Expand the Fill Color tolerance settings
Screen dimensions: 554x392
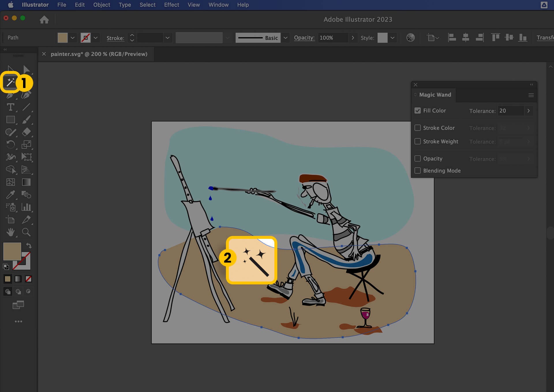pyautogui.click(x=529, y=110)
